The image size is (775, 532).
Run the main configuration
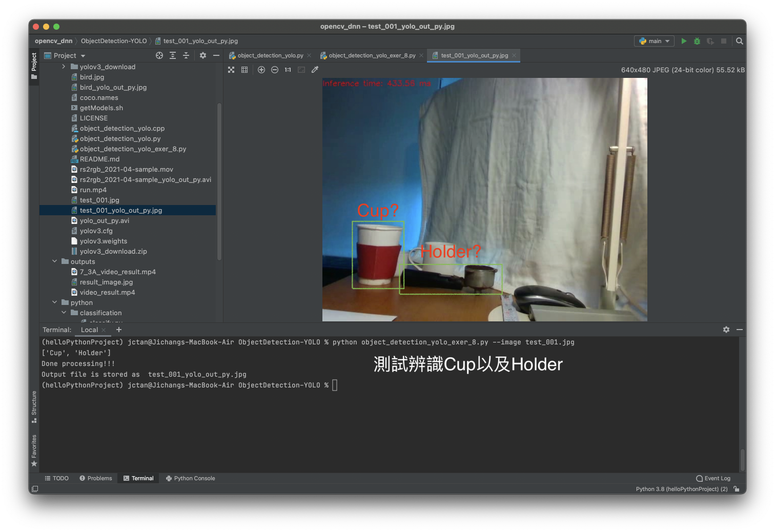point(684,41)
